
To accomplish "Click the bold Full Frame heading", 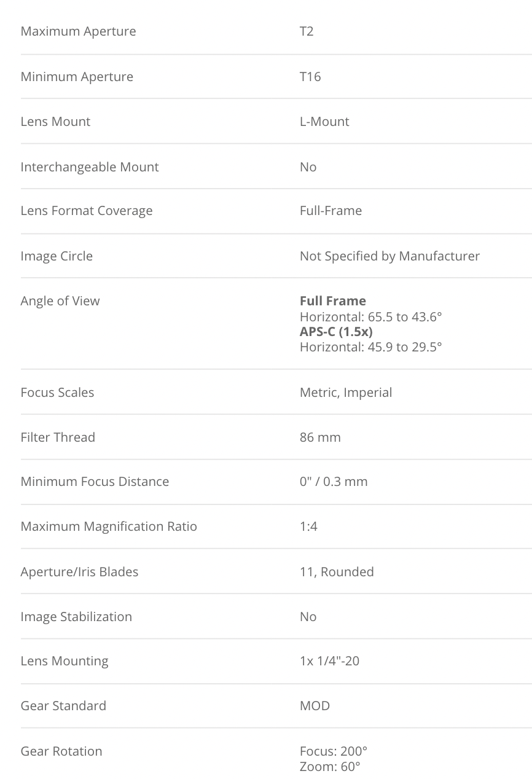I will pos(333,301).
